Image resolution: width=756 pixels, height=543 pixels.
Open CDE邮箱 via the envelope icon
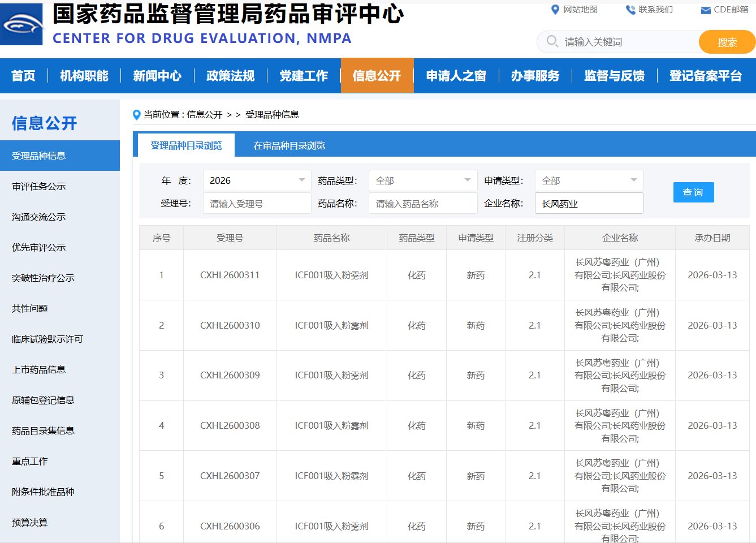(x=705, y=10)
